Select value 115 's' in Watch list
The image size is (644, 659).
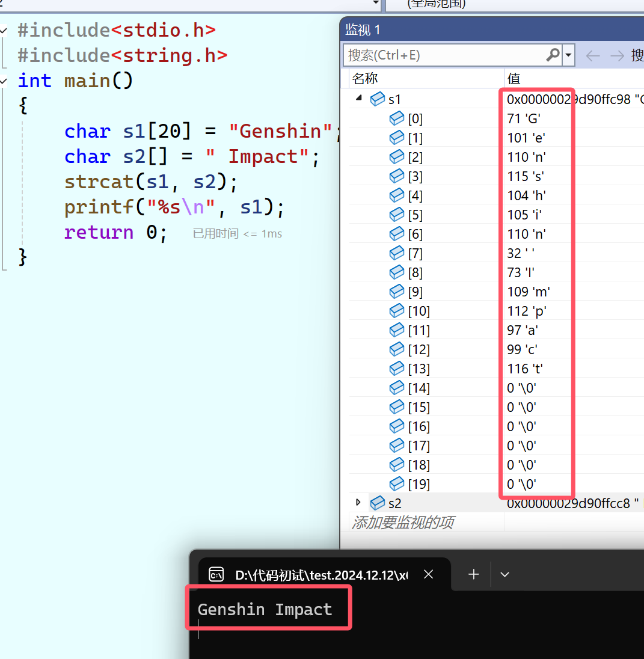(526, 176)
